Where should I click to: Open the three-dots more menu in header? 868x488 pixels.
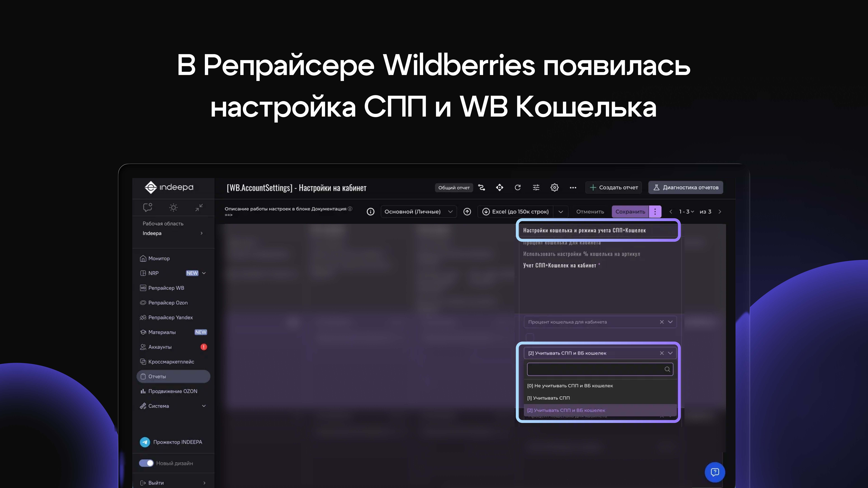[573, 188]
